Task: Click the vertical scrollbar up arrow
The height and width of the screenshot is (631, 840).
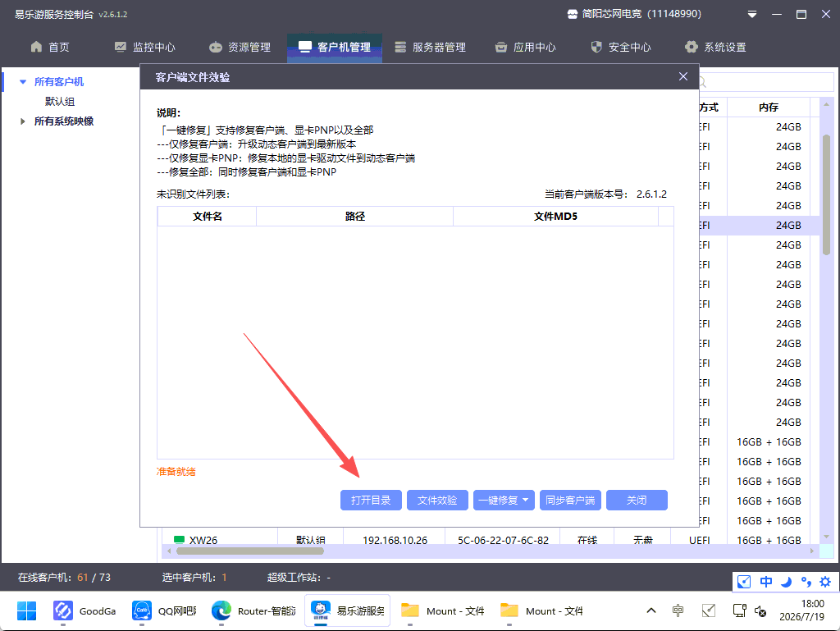Action: (x=826, y=104)
